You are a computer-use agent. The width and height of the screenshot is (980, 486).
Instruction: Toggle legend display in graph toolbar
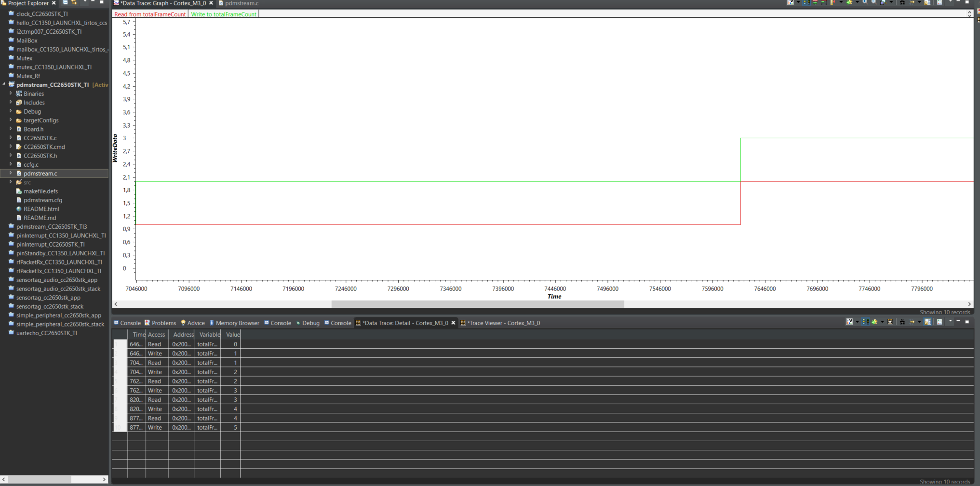point(806,2)
